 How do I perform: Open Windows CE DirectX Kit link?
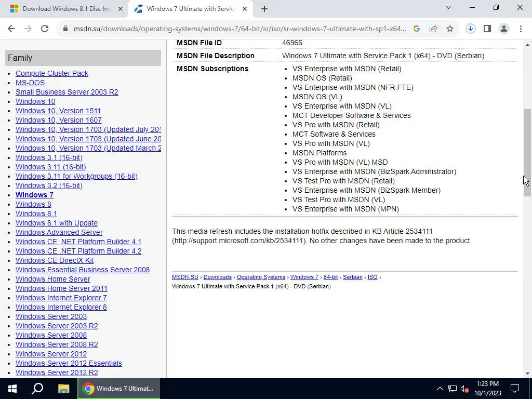(x=55, y=260)
